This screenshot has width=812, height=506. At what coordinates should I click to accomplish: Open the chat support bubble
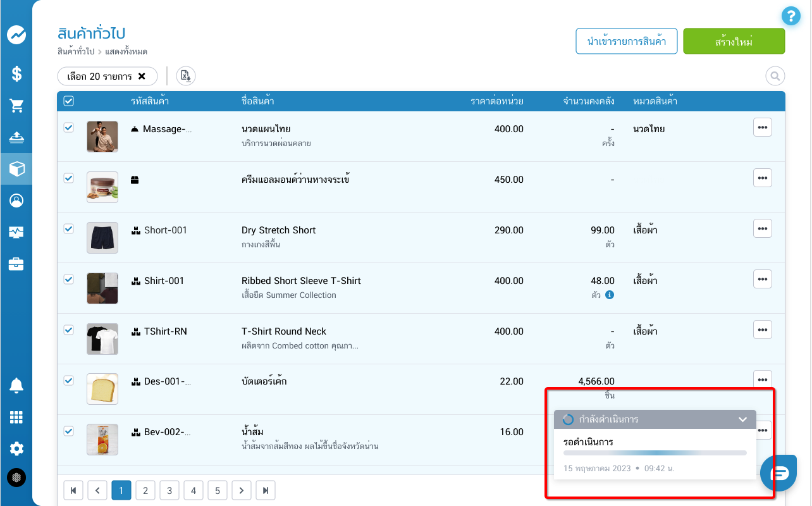click(779, 472)
